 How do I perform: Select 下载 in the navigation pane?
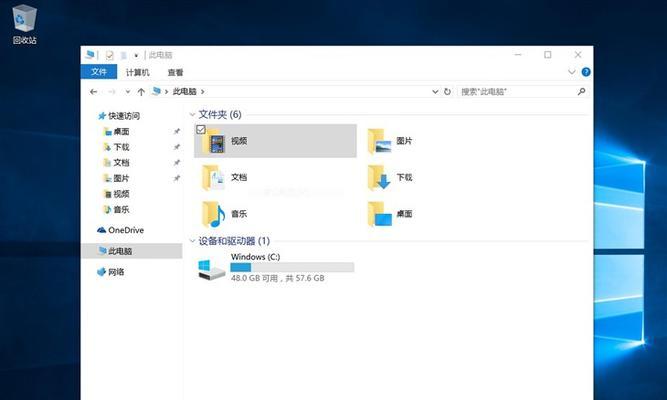121,147
